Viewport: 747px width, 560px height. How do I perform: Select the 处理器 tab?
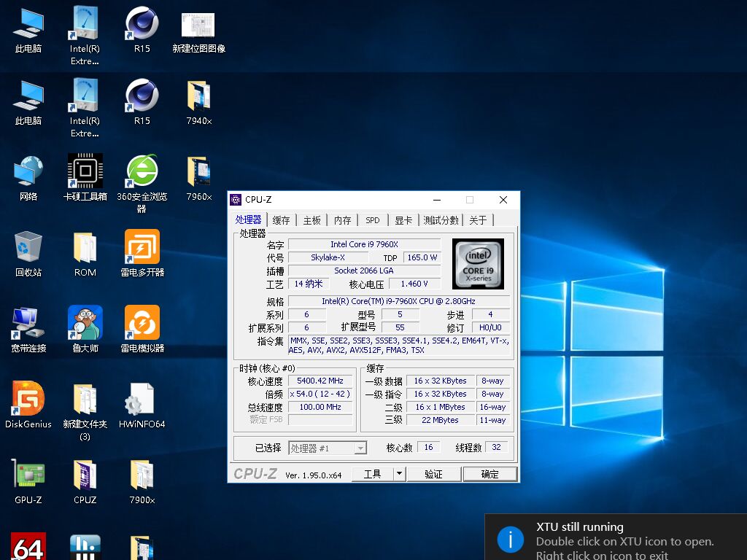pos(248,219)
